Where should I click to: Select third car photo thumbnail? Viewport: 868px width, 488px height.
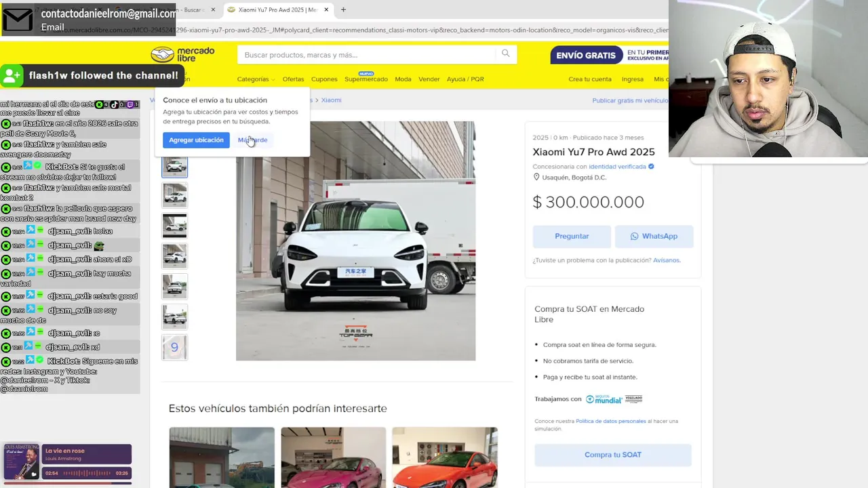[x=174, y=226]
